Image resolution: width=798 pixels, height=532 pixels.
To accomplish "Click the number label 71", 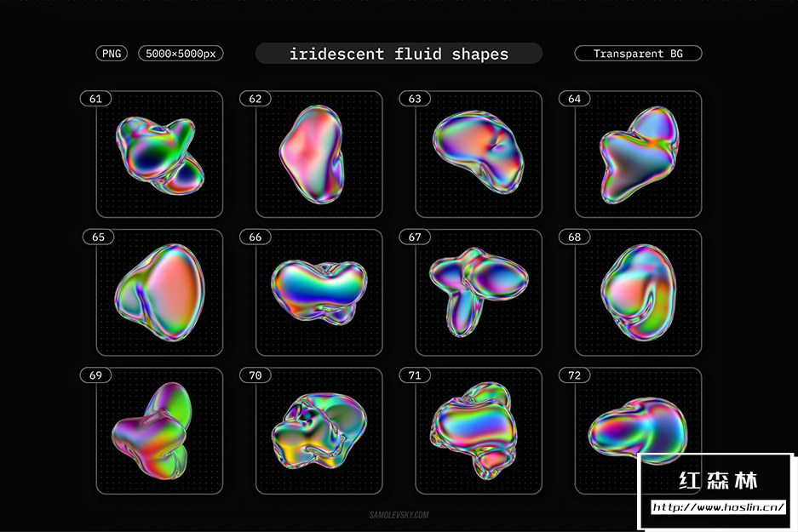I will [415, 375].
